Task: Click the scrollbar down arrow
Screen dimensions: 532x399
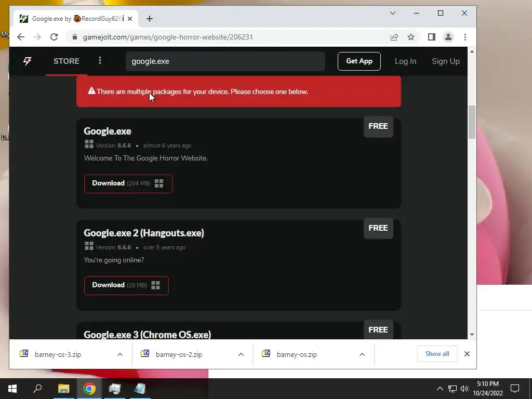Action: point(472,335)
